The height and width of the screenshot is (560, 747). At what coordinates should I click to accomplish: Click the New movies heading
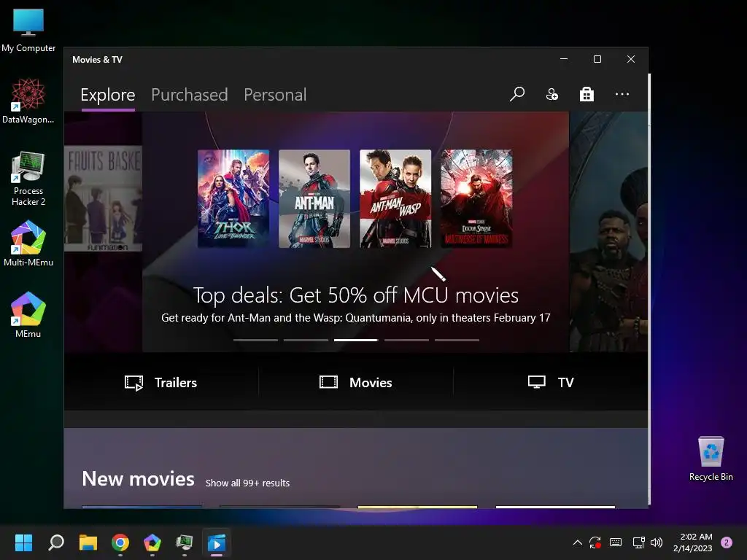pyautogui.click(x=138, y=478)
